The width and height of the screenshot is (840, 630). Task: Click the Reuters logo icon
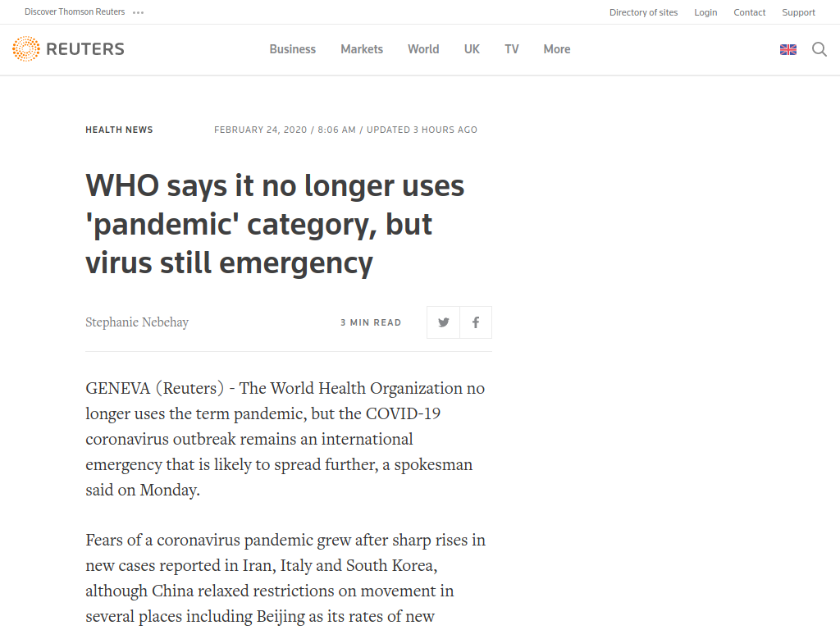point(25,48)
